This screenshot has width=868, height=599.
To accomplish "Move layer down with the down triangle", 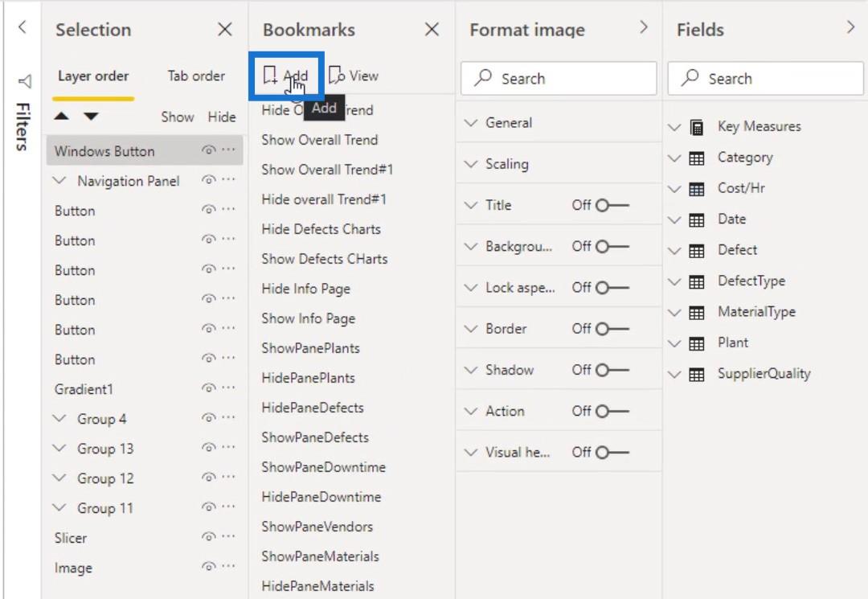I will click(92, 117).
